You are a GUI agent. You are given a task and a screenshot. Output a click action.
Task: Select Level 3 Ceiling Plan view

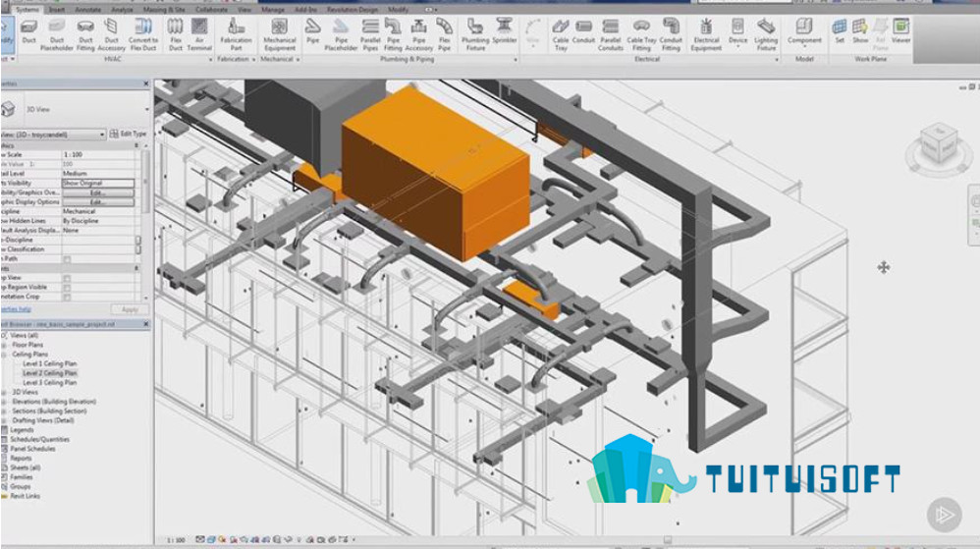[x=49, y=382]
